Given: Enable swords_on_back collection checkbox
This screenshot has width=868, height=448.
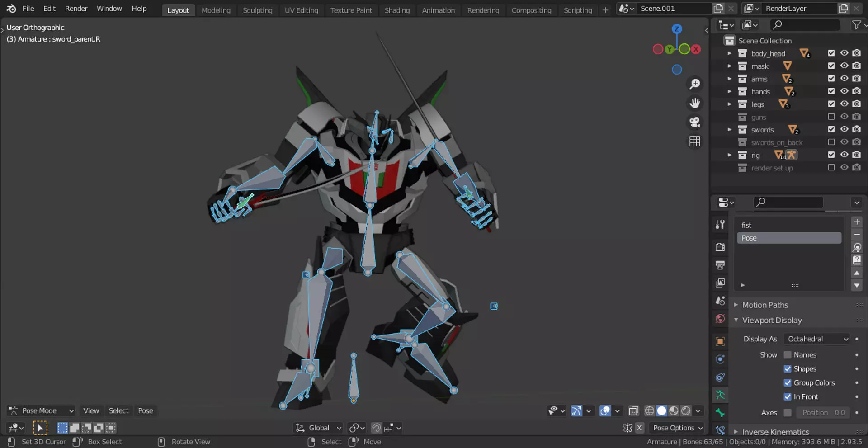Looking at the screenshot, I should tap(831, 142).
